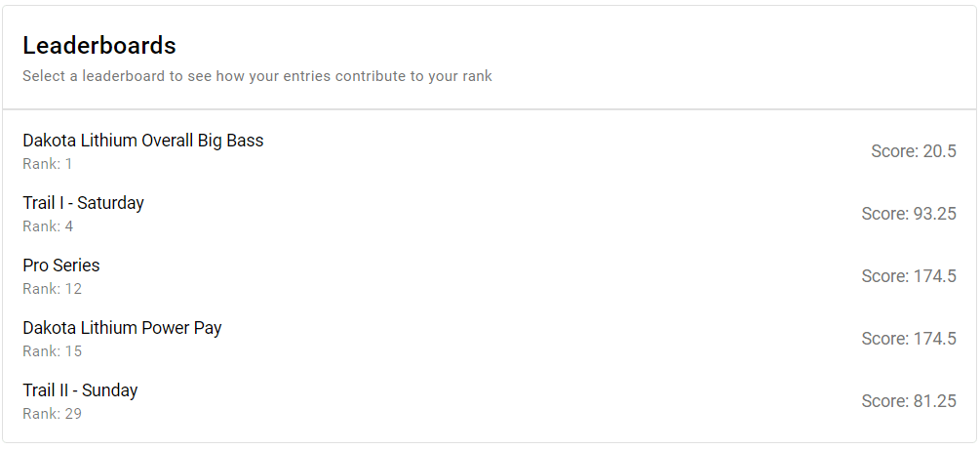
Task: Select the Dakota Lithium Power Pay leaderboard
Action: pos(123,328)
